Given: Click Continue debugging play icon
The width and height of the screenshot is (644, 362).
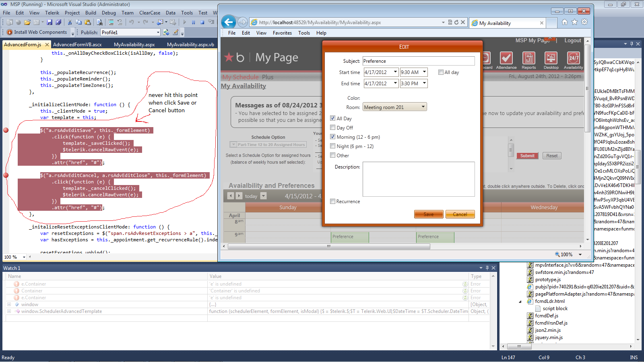Looking at the screenshot, I should pyautogui.click(x=185, y=23).
